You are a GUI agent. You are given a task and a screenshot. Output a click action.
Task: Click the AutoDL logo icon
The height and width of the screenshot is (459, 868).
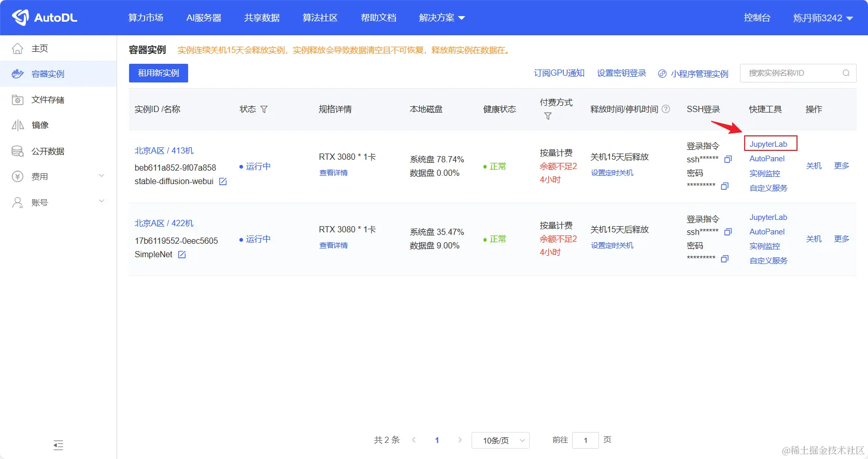tap(21, 18)
